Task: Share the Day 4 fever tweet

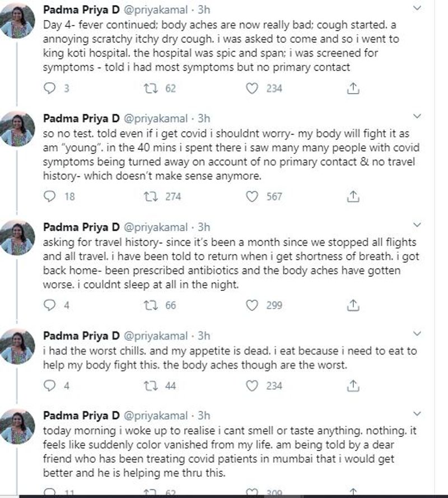Action: (x=353, y=89)
